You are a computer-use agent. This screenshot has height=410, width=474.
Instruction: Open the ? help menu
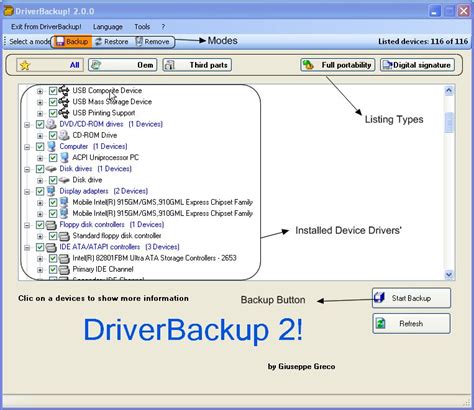(163, 27)
